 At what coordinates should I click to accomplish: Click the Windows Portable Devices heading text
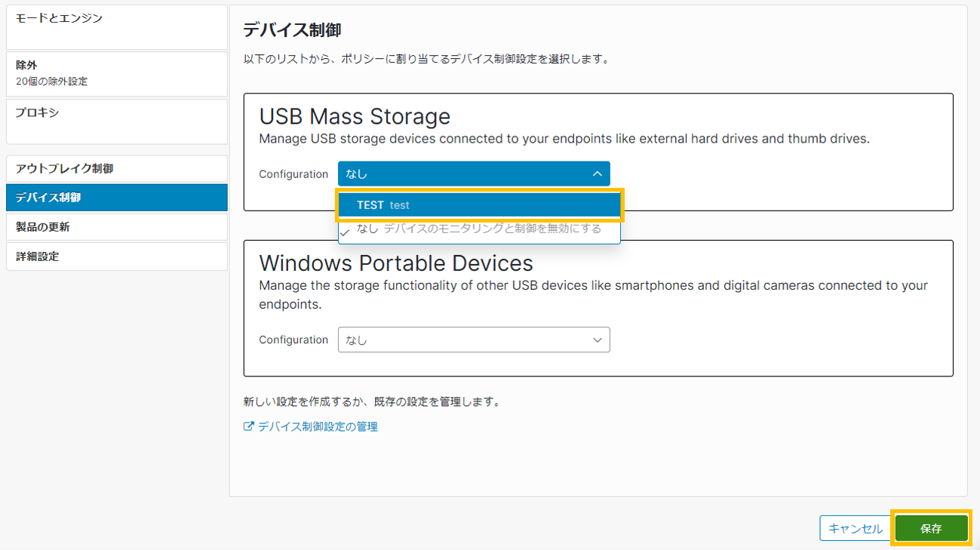tap(396, 263)
